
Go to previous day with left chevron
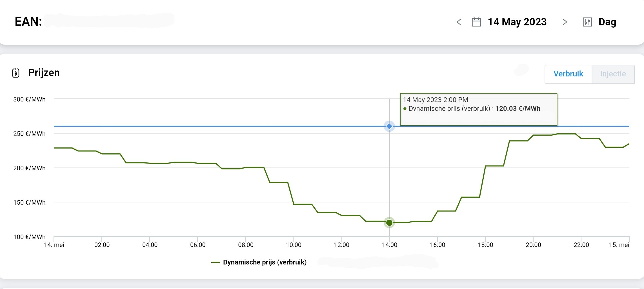click(459, 22)
